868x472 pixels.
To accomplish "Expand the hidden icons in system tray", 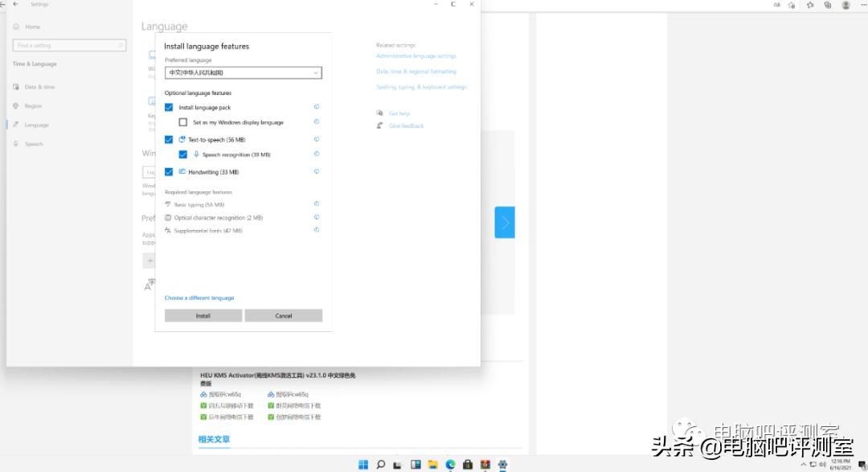I will [803, 464].
